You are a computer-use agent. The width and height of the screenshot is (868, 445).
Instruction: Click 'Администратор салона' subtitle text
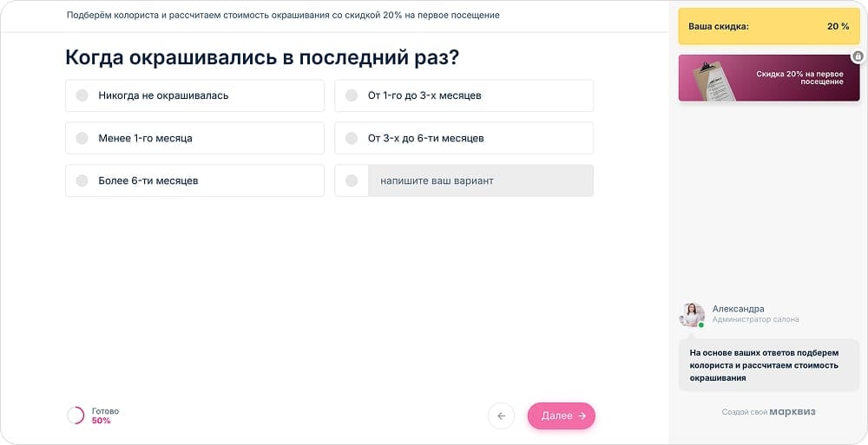click(x=755, y=319)
